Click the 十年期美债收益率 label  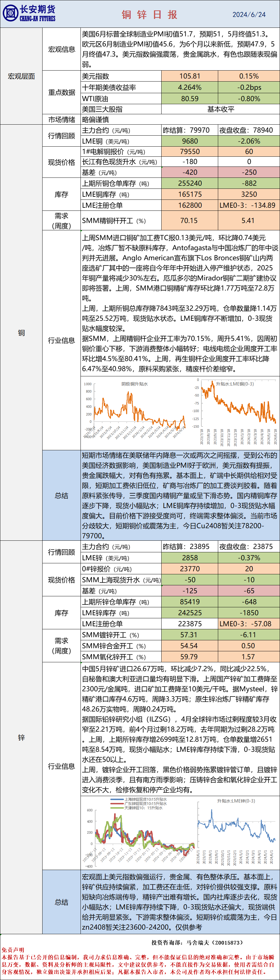pyautogui.click(x=109, y=87)
